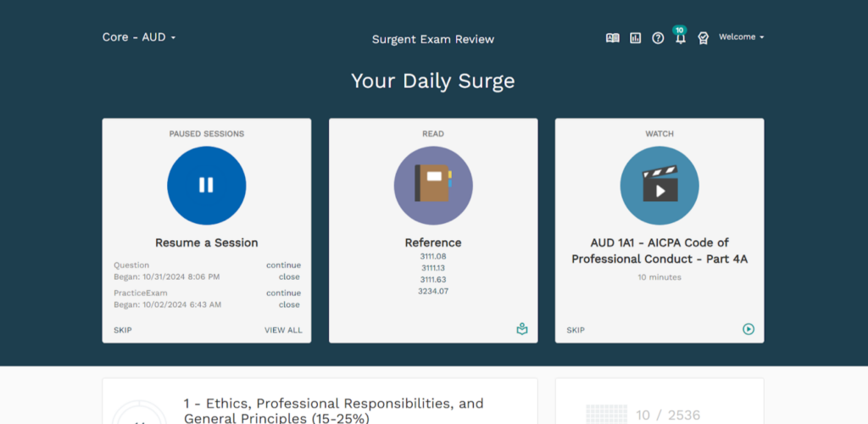Click the Your Daily Surge heading
The height and width of the screenshot is (424, 868).
click(433, 81)
